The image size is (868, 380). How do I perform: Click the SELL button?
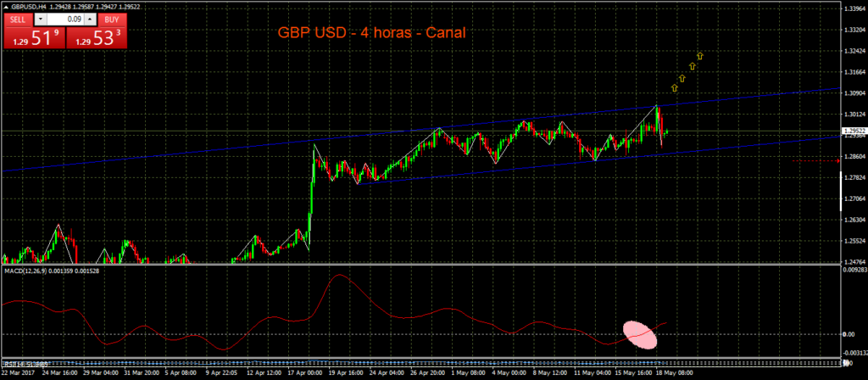click(19, 18)
